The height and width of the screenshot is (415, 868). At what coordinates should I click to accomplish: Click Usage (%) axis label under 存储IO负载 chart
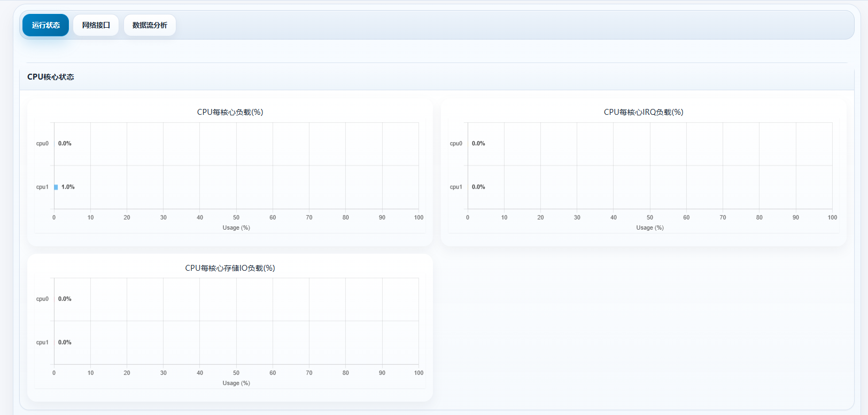(236, 383)
